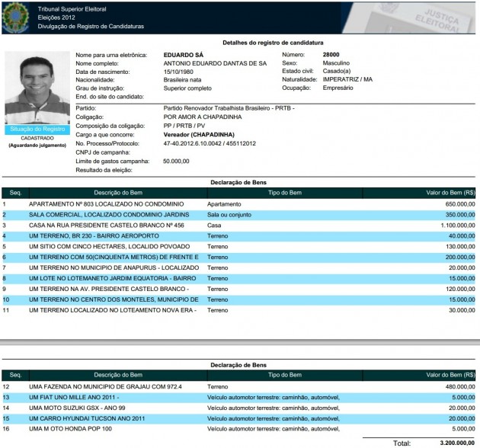Click the 1.100.000,00 asset value
The height and width of the screenshot is (448, 480).
(452, 226)
